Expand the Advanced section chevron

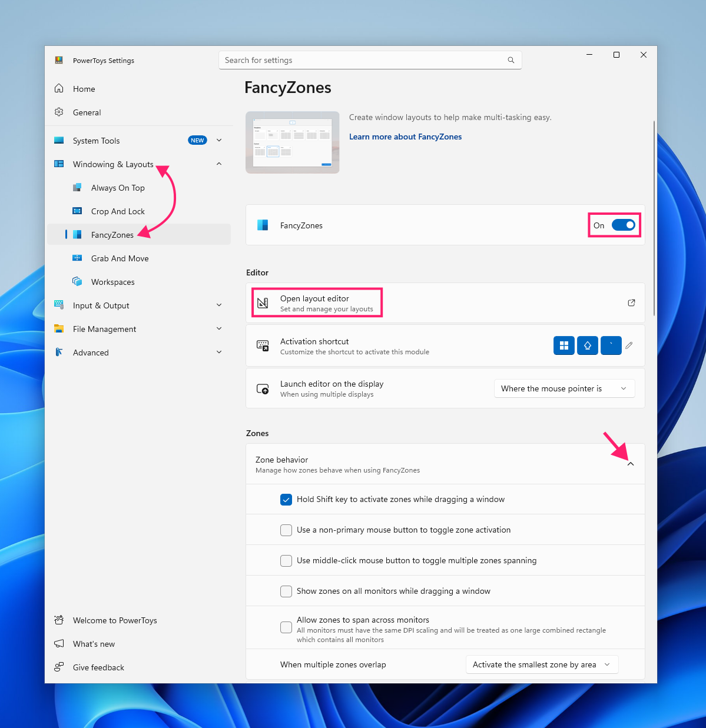pos(219,352)
